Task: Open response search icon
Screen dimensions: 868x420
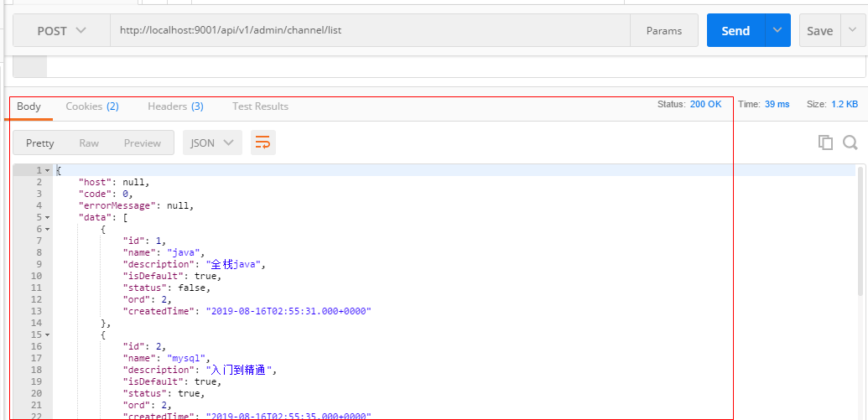Action: 850,143
